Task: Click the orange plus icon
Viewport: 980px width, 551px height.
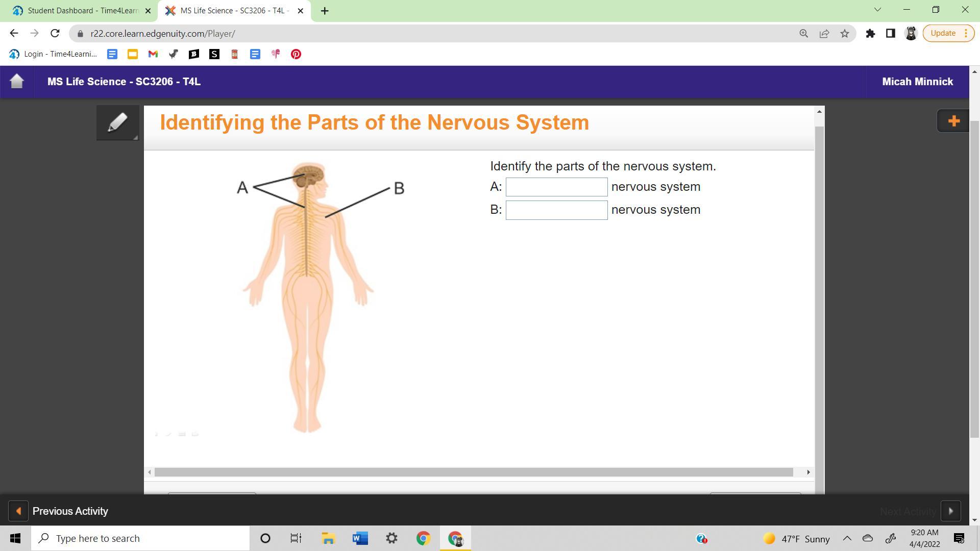Action: [953, 121]
